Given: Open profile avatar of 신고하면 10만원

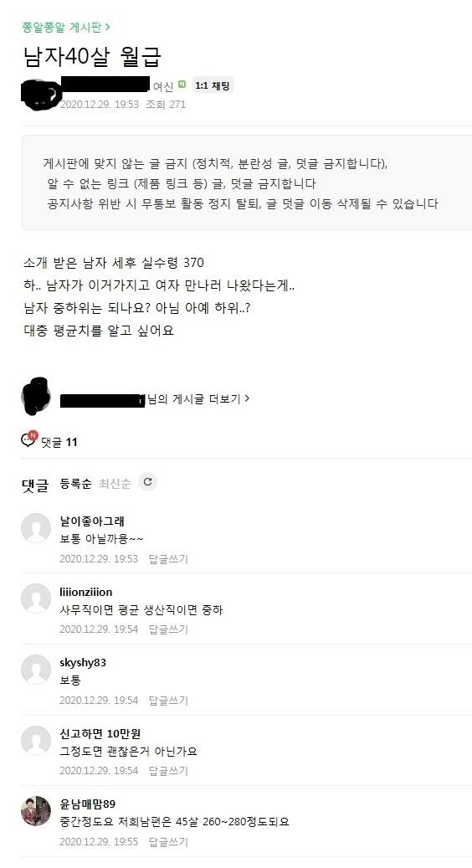Looking at the screenshot, I should tap(36, 740).
